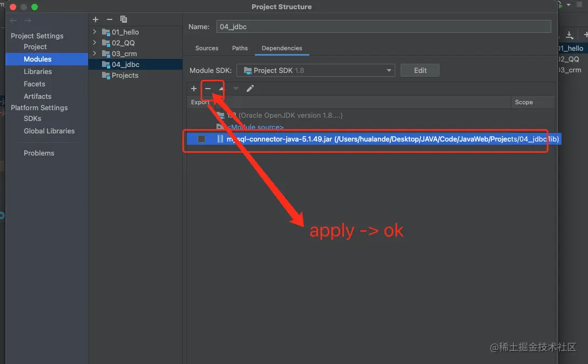Open the Module SDK dropdown
Image resolution: width=588 pixels, height=364 pixels.
click(316, 70)
